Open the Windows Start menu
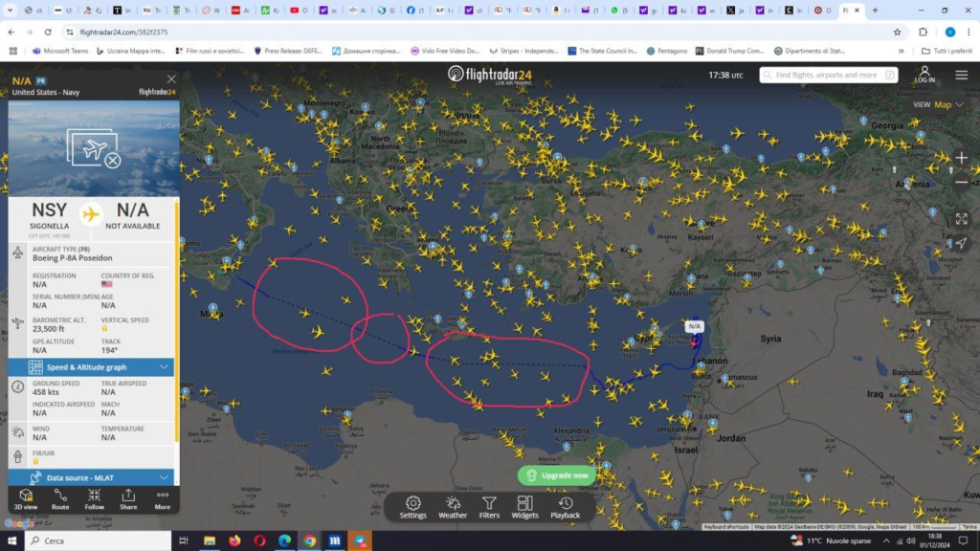The image size is (980, 551). click(11, 541)
